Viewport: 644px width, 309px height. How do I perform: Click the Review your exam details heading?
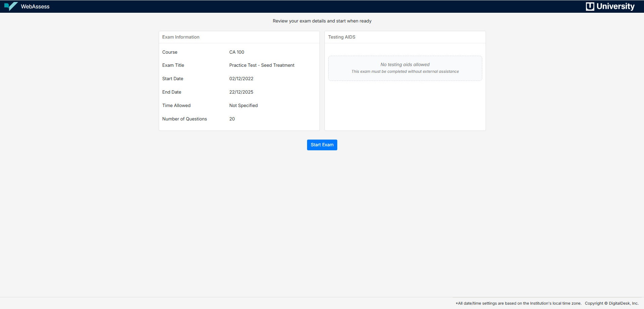[x=322, y=21]
